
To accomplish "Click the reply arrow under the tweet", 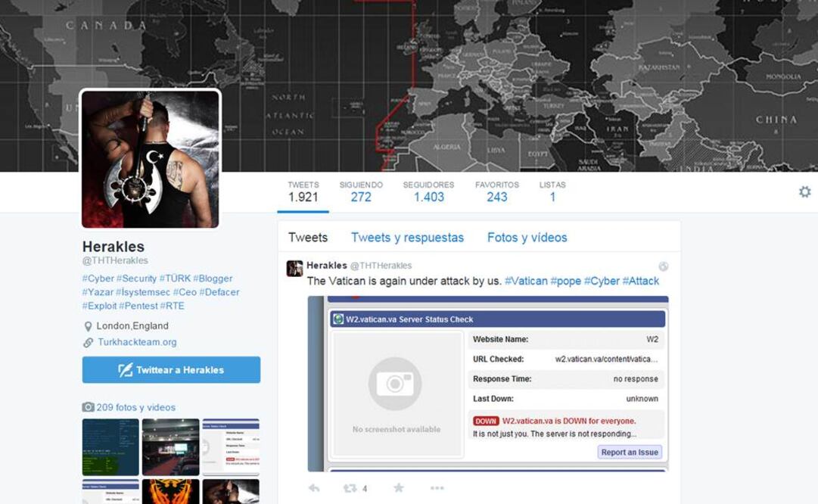I will (313, 488).
